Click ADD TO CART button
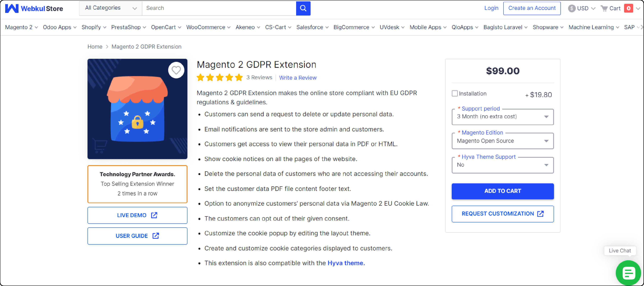Image resolution: width=644 pixels, height=286 pixels. [x=503, y=191]
